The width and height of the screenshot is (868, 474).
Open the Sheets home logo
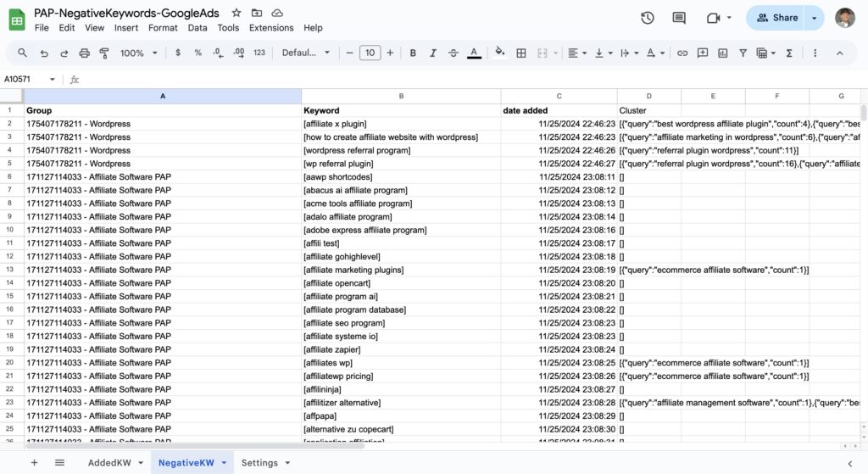pyautogui.click(x=17, y=20)
